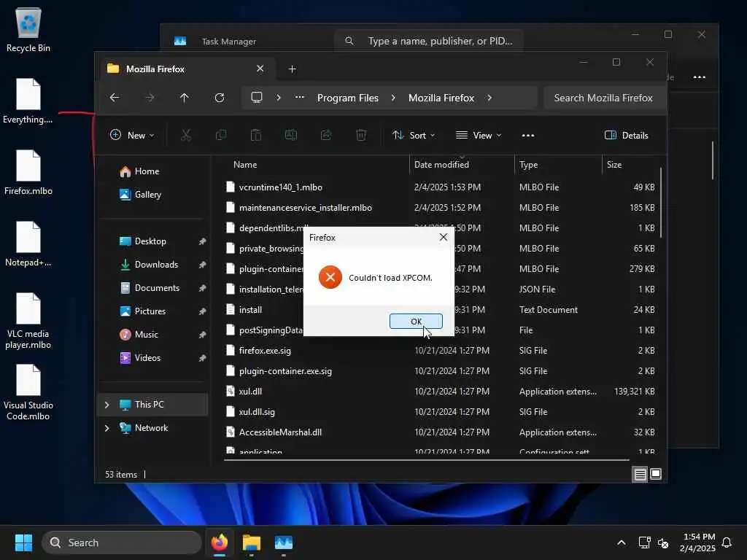
Task: Sort by Date modified column header
Action: tap(441, 165)
